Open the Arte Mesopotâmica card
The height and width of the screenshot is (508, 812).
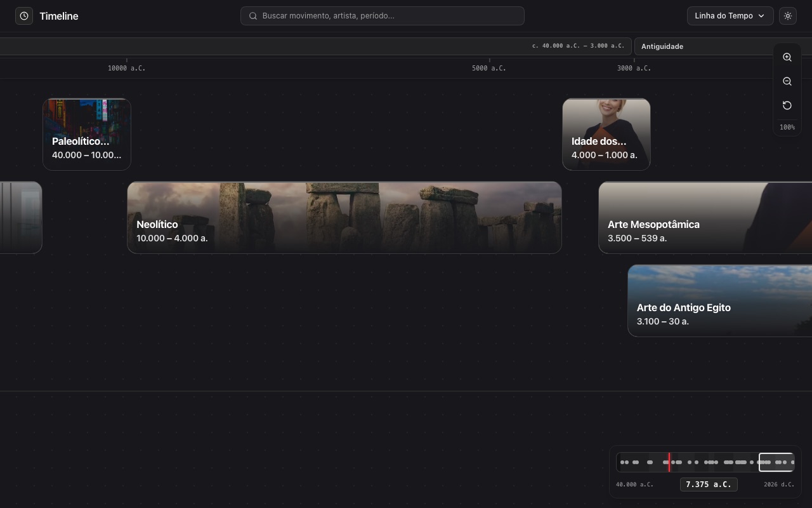705,218
